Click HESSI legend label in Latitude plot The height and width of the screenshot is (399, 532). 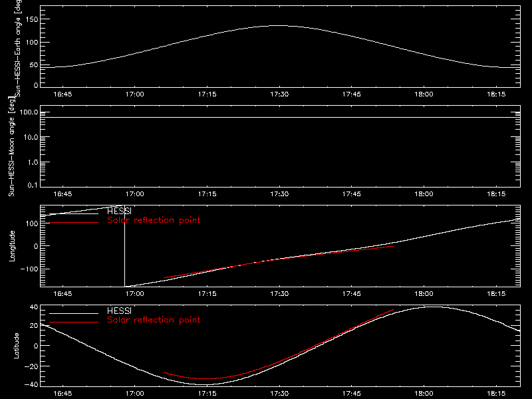(x=119, y=311)
